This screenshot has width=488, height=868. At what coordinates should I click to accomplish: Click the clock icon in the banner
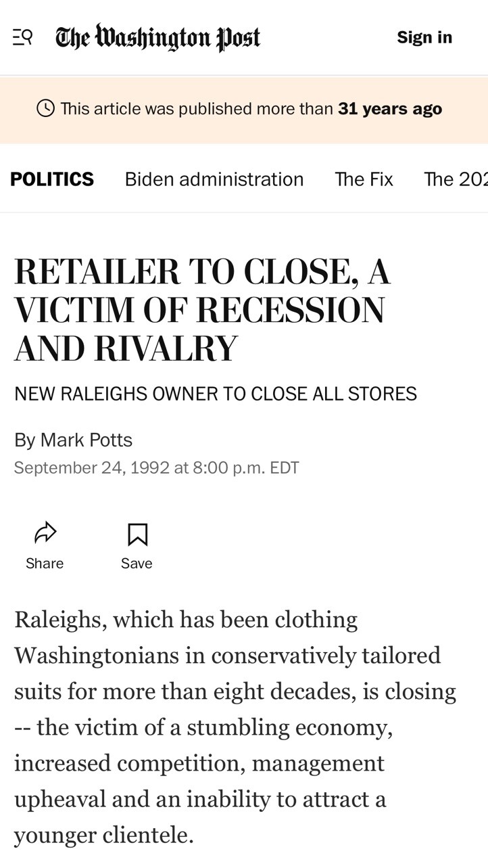point(45,108)
